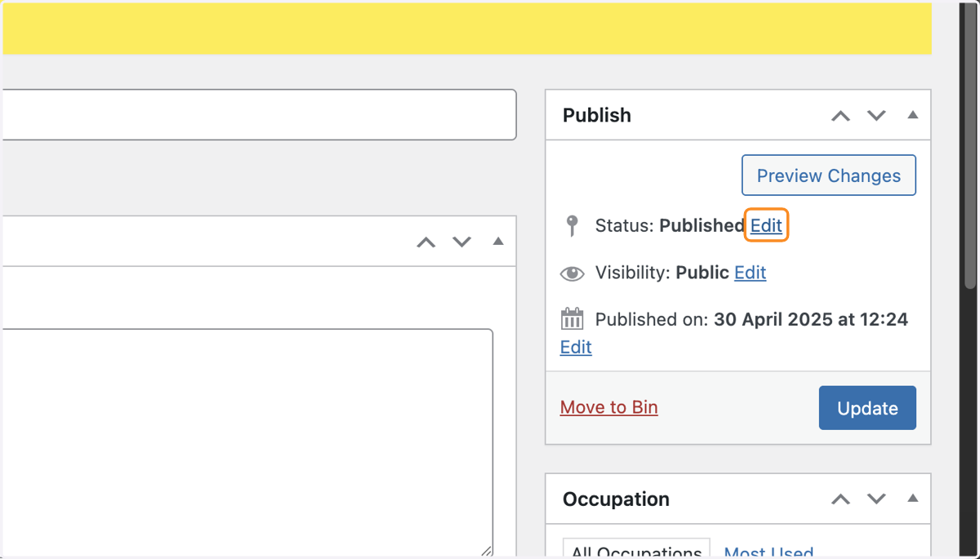Click the title input field
This screenshot has height=559, width=980.
click(x=258, y=114)
